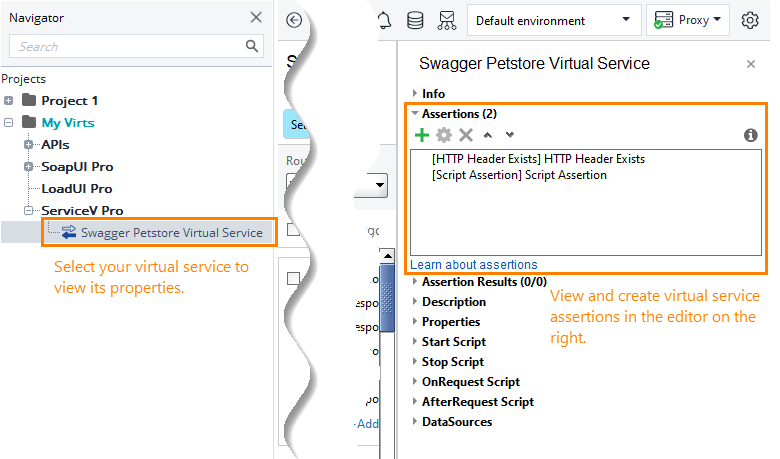This screenshot has width=780, height=459.
Task: Click the database icon in the top toolbar
Action: tap(415, 20)
